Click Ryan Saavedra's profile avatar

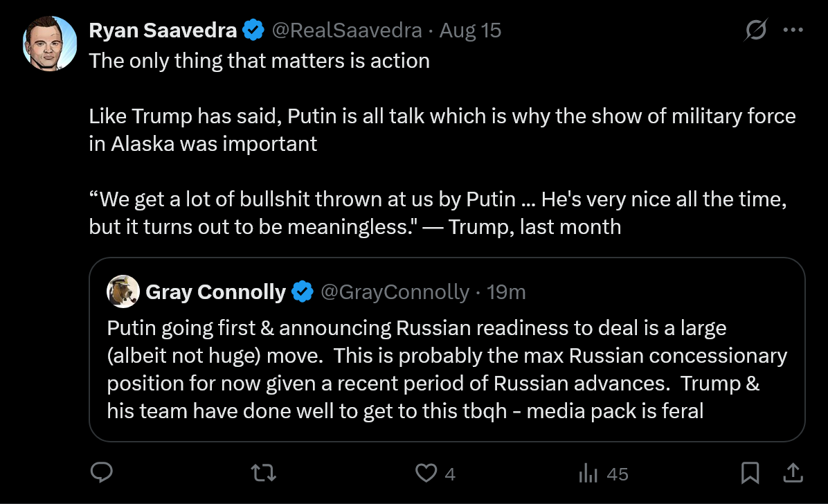(x=50, y=43)
